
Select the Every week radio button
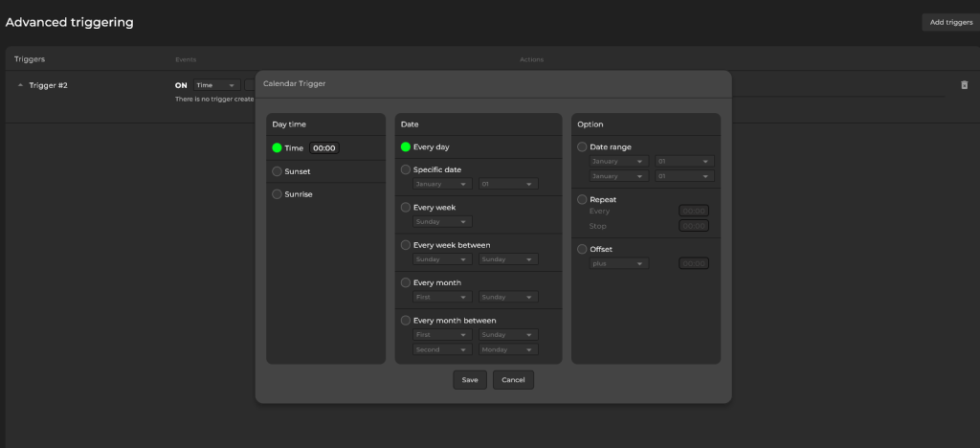coord(406,207)
